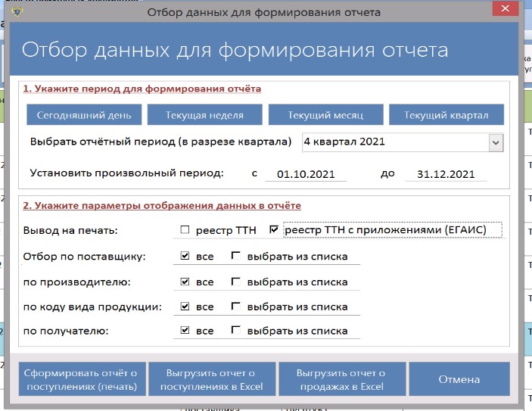Click the start date field 01.10.2021

click(305, 174)
